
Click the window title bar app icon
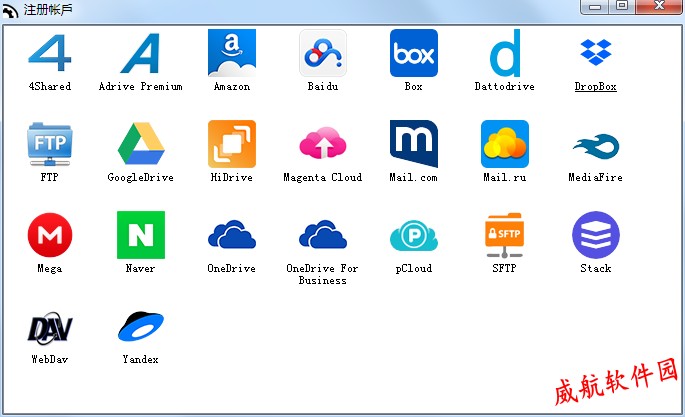(x=10, y=10)
